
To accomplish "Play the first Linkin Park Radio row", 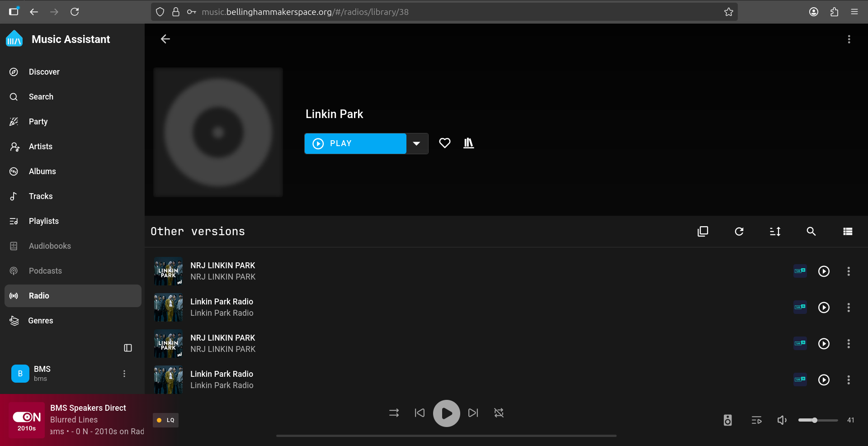I will tap(824, 308).
